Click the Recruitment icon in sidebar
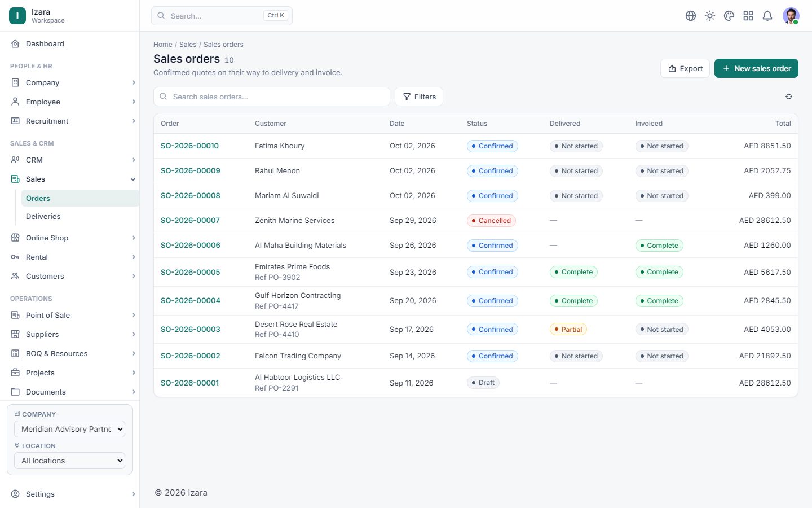This screenshot has width=812, height=508. (15, 121)
